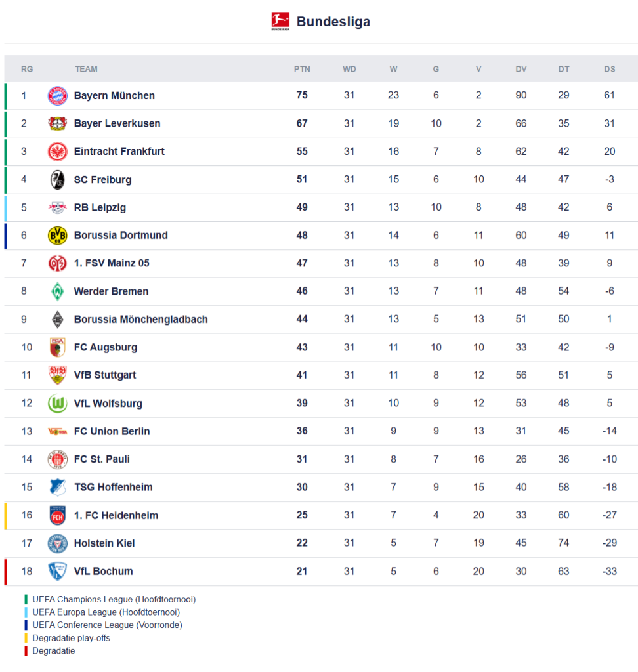
Task: Click the TEAM column header
Action: pyautogui.click(x=86, y=69)
